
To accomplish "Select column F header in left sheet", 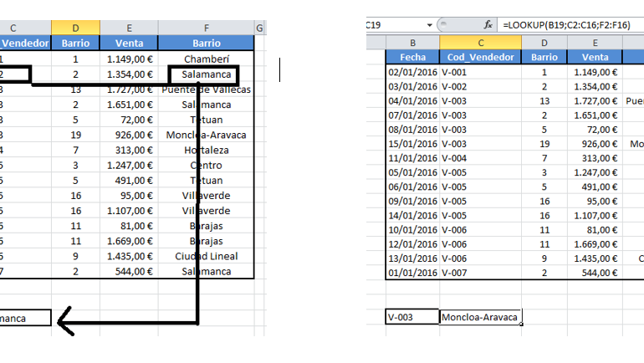I will [207, 28].
